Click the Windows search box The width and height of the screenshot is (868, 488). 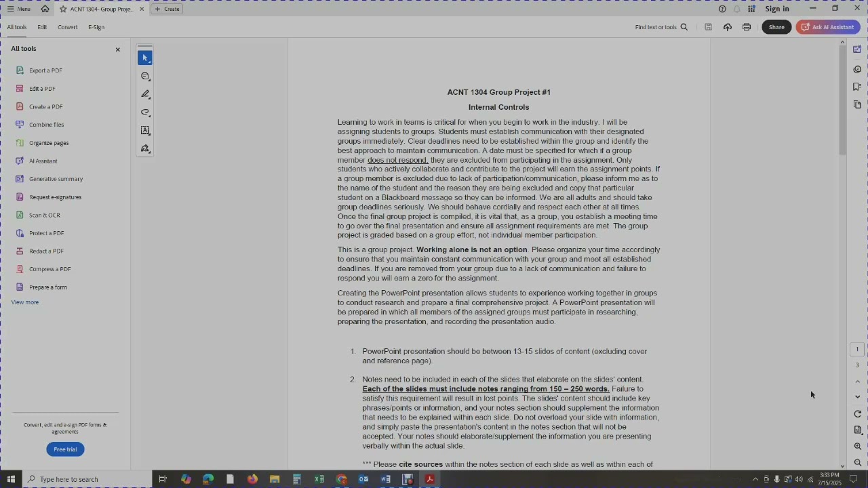click(87, 479)
